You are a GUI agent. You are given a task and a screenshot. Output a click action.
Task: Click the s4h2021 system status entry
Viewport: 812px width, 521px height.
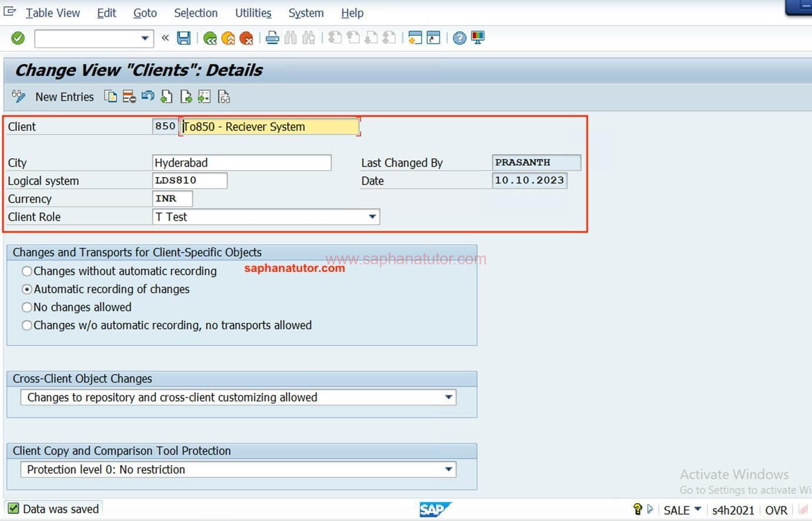pos(733,510)
